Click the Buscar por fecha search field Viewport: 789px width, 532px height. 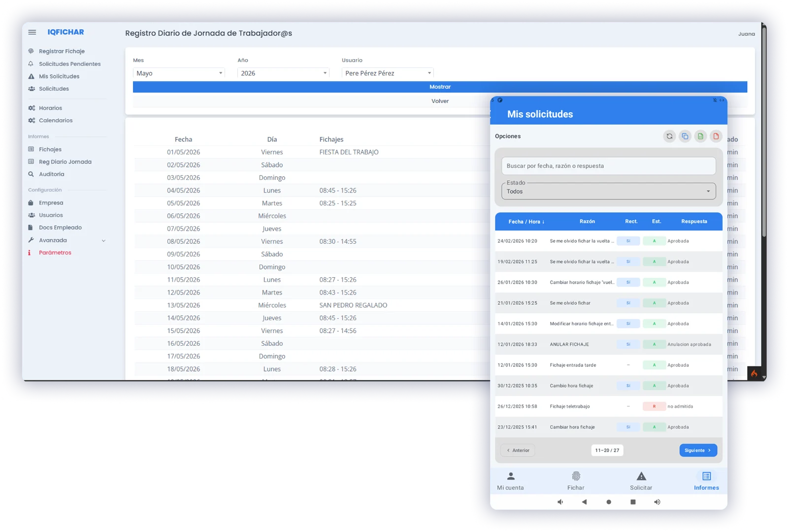(609, 166)
